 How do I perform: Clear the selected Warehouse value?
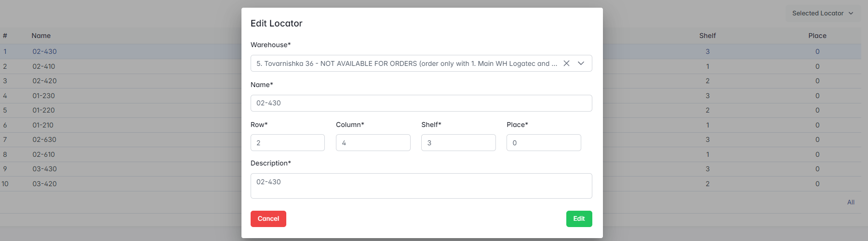pos(566,63)
